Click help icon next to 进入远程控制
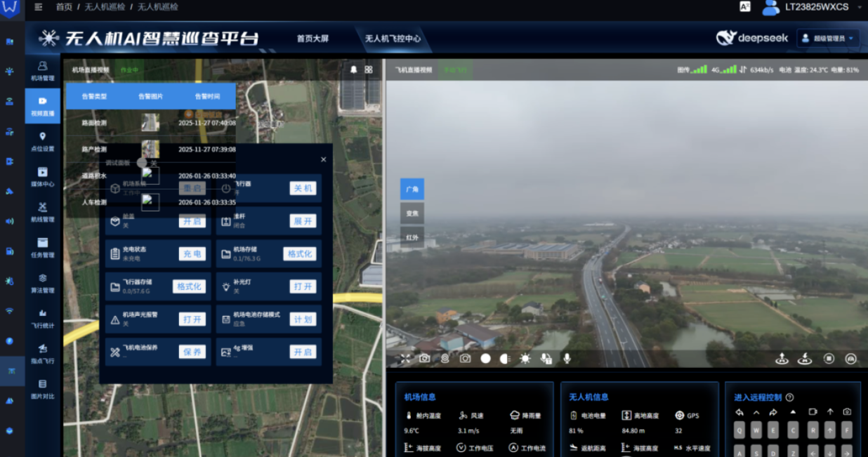The image size is (868, 457). tap(789, 397)
